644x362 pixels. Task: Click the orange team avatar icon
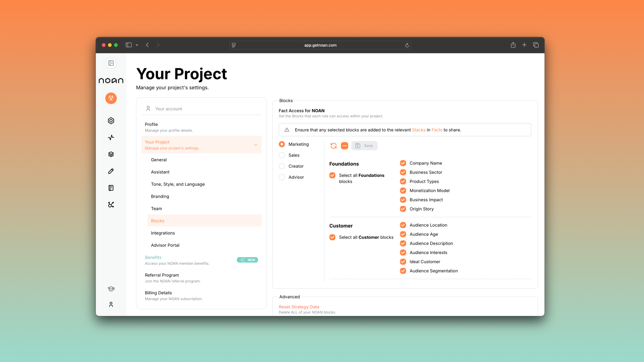111,98
